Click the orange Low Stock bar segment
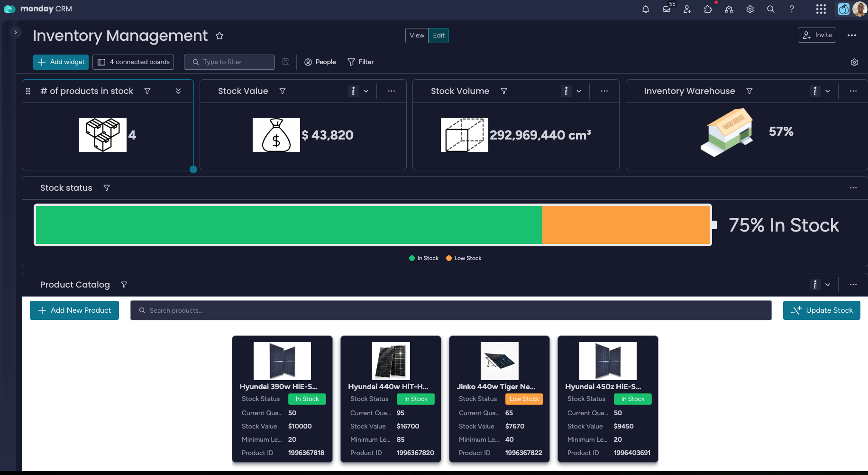 click(x=626, y=225)
